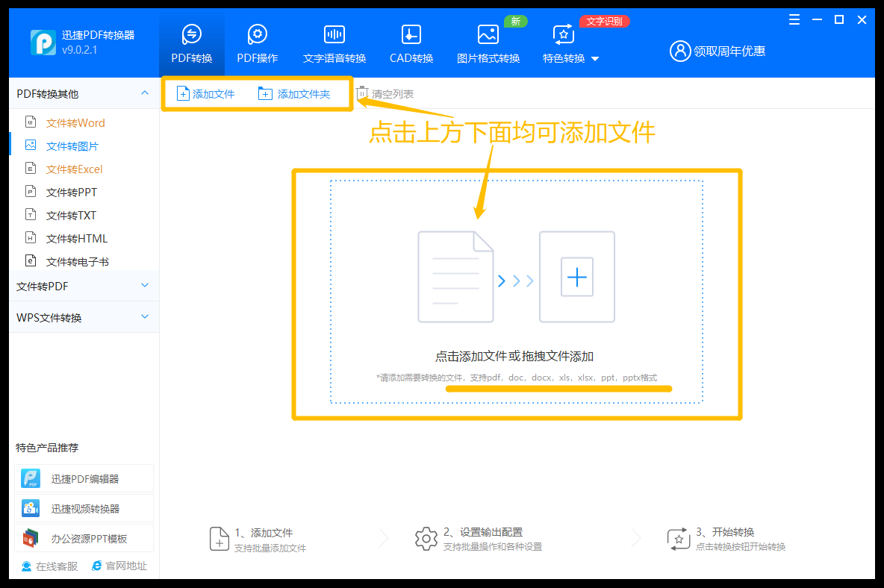Click the 添加文件夹 button
Image resolution: width=884 pixels, height=588 pixels.
click(294, 93)
